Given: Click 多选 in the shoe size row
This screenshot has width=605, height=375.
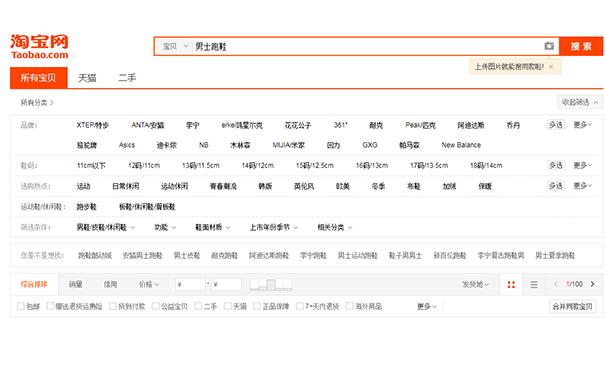Looking at the screenshot, I should (x=556, y=165).
